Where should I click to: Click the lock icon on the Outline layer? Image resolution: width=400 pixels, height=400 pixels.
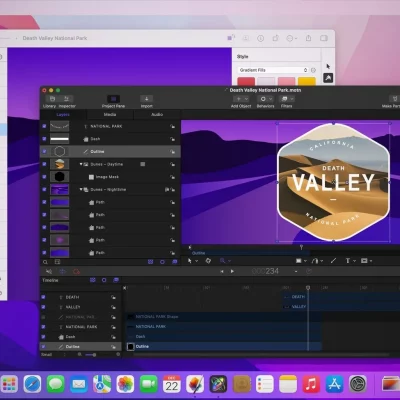172,152
